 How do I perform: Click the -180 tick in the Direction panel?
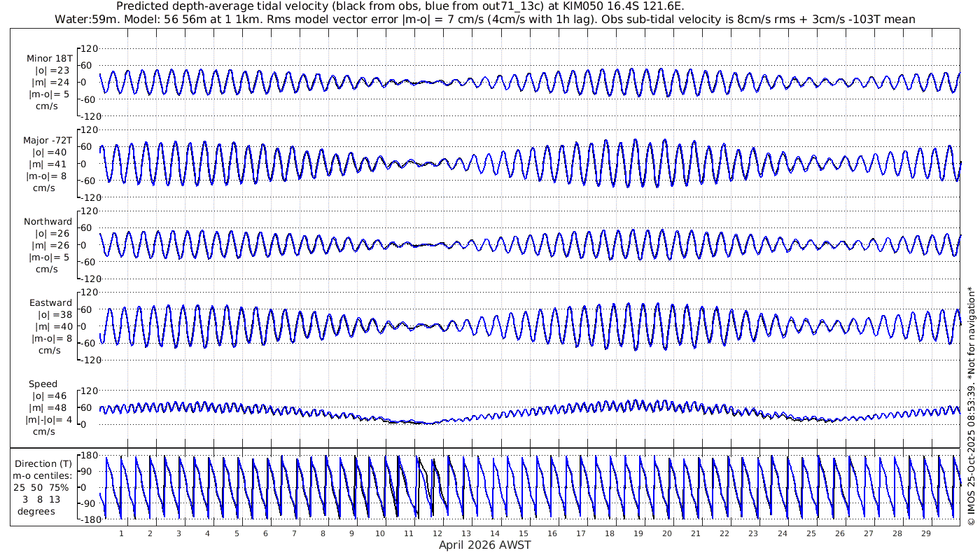[x=87, y=519]
